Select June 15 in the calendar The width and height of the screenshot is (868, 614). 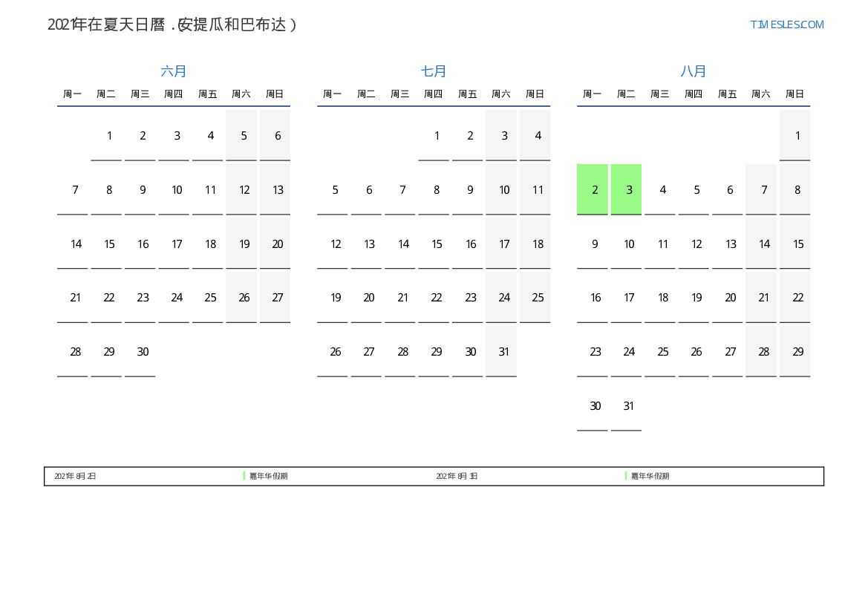[109, 244]
